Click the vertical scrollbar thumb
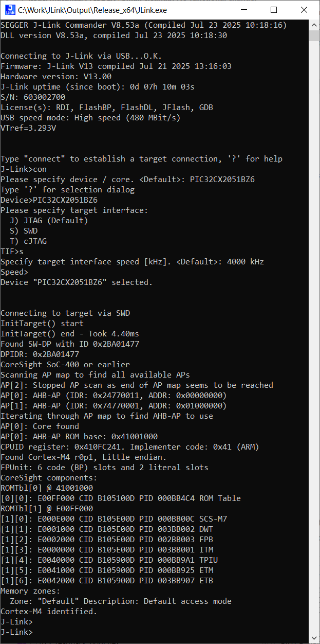 pyautogui.click(x=314, y=35)
